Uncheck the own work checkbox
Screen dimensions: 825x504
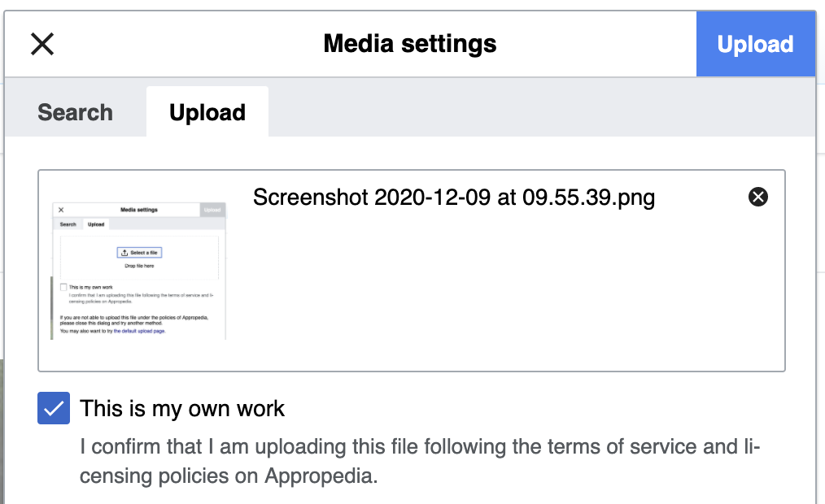54,408
